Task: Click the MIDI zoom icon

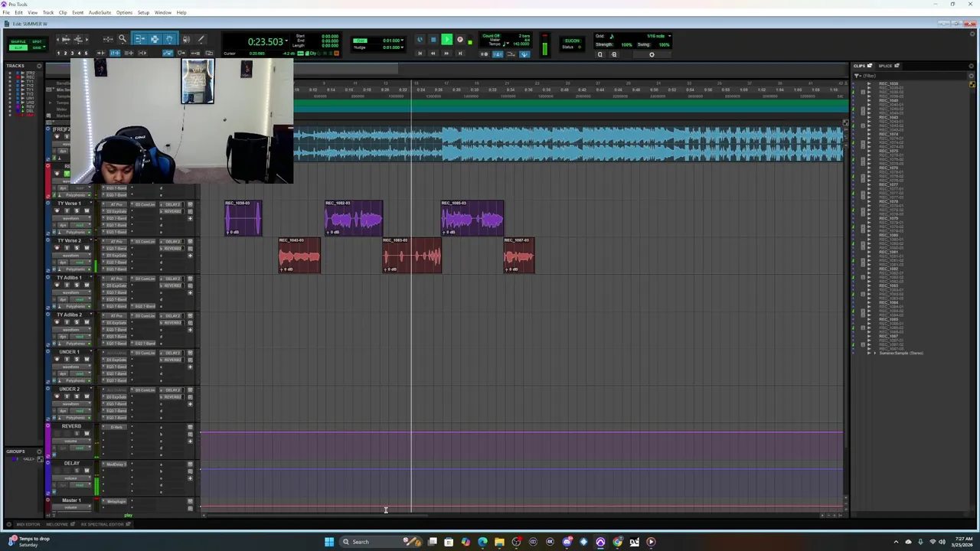Action: [78, 39]
